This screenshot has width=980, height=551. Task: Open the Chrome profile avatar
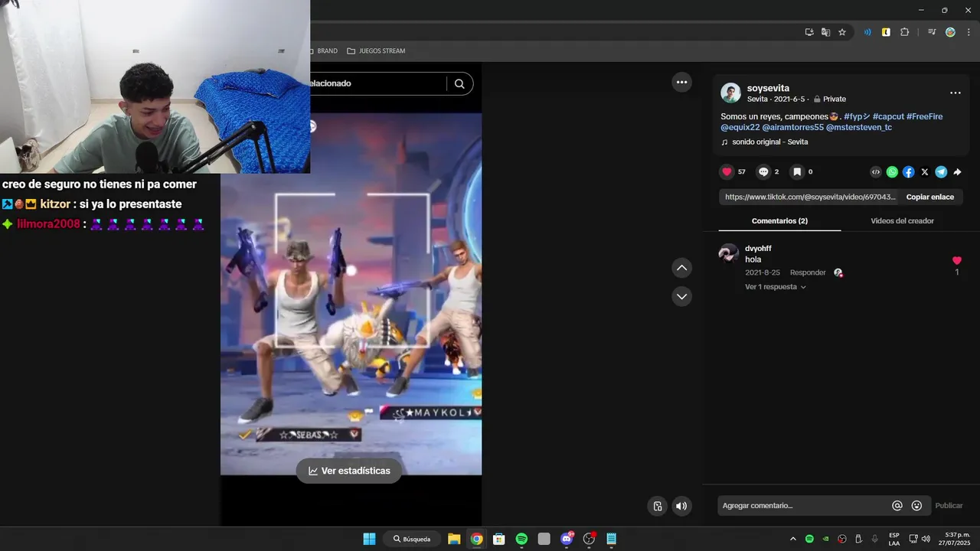pyautogui.click(x=950, y=32)
